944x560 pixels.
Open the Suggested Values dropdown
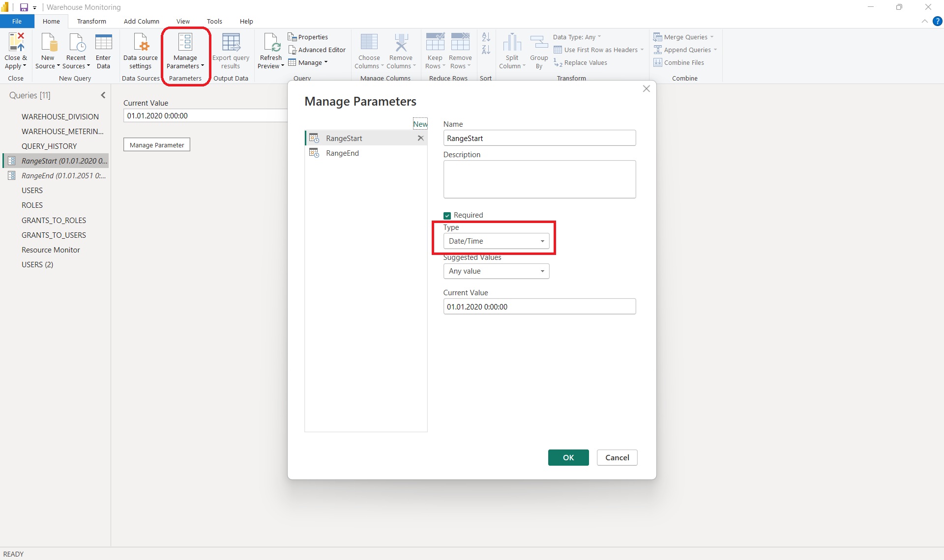496,271
